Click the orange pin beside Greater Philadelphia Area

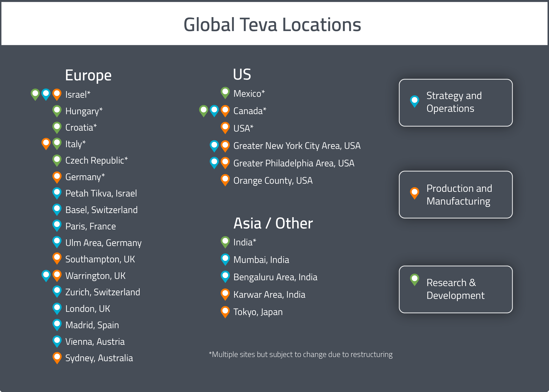pyautogui.click(x=225, y=163)
